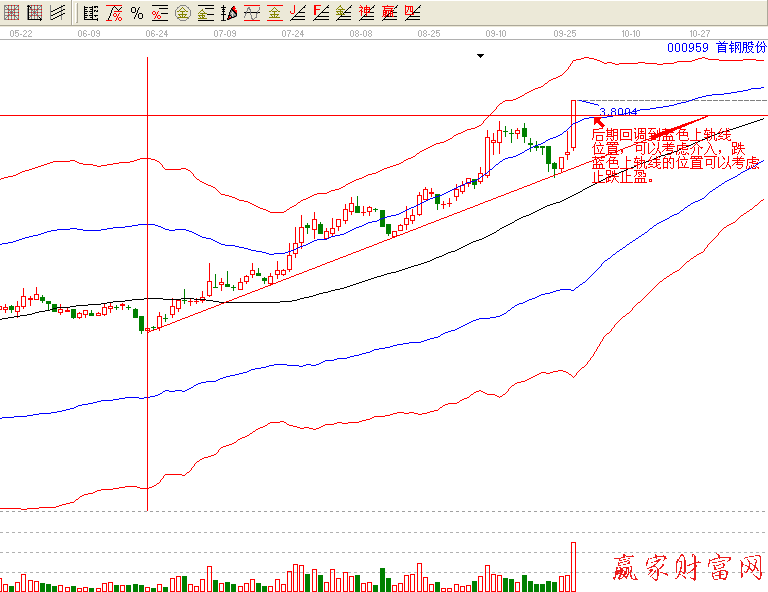Click the 3.8004 price label
Image resolution: width=768 pixels, height=592 pixels.
618,112
